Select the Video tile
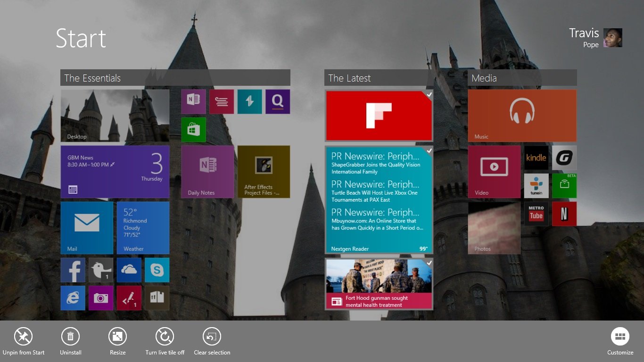Screen dimensions: 644x362 494,172
